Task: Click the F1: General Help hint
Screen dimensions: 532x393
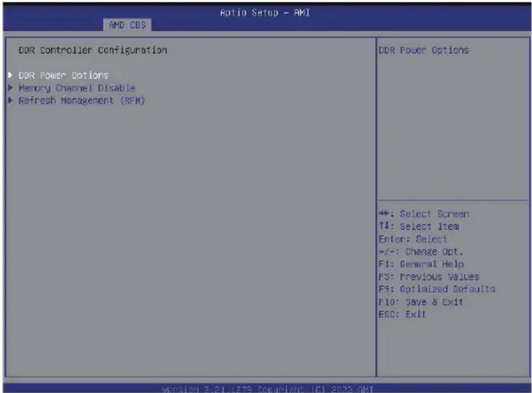Action: tap(421, 264)
